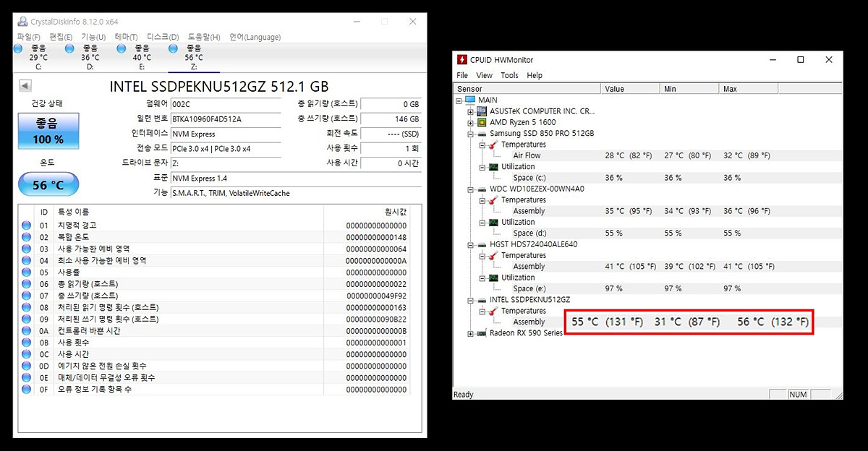Open the 언어(Language) menu in CrystalDiskInfo
The image size is (868, 451).
coord(255,37)
